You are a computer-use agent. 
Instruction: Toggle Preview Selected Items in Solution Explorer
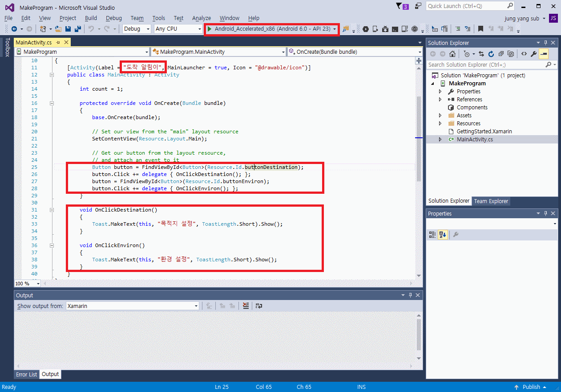pos(544,54)
